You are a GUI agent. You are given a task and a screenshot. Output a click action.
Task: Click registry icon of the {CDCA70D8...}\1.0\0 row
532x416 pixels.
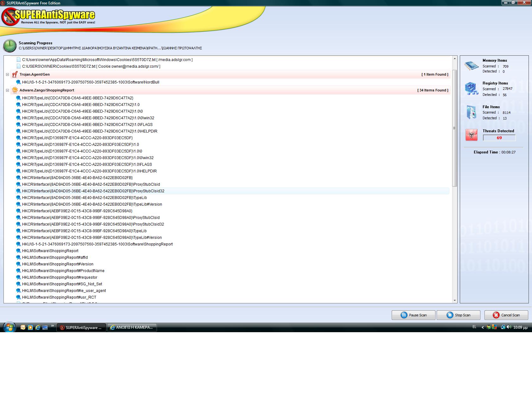coord(18,111)
